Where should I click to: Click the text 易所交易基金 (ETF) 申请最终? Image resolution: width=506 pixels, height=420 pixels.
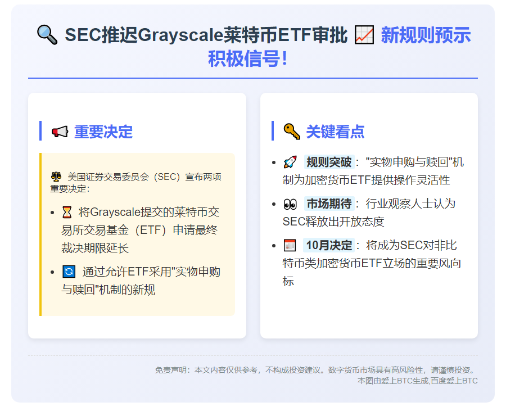point(139,230)
